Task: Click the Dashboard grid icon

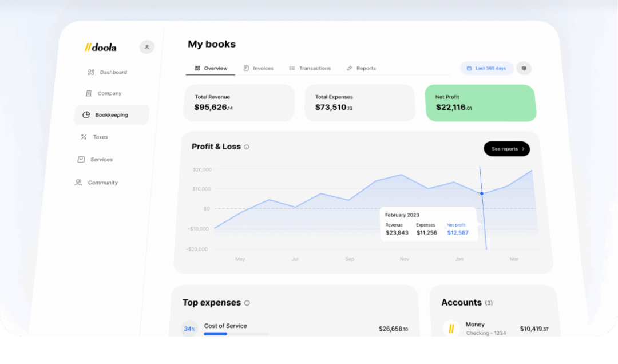Action: click(91, 72)
